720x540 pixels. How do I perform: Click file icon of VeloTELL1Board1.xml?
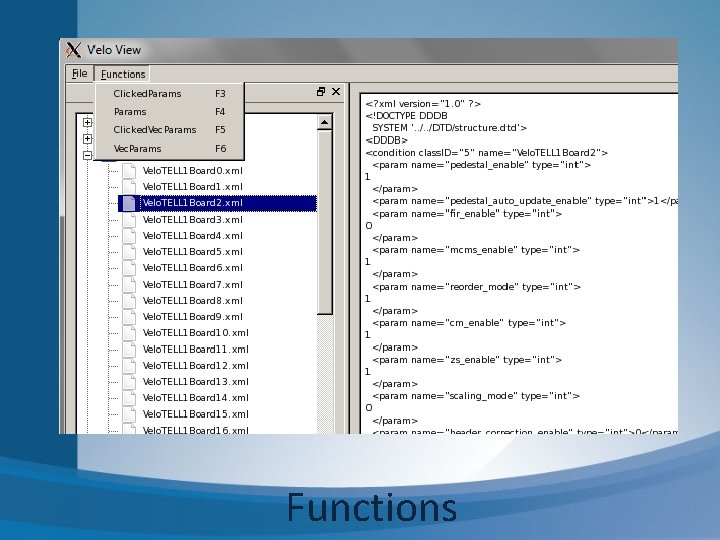click(129, 187)
